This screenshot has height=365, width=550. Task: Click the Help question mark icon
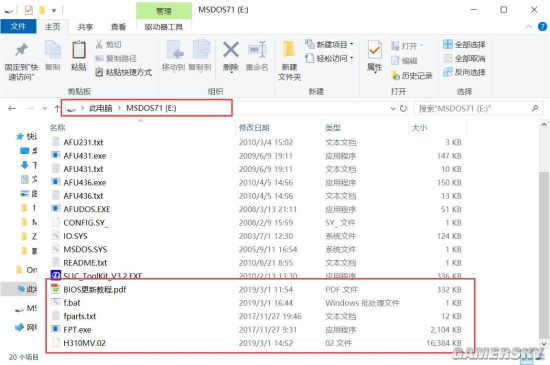pos(542,27)
